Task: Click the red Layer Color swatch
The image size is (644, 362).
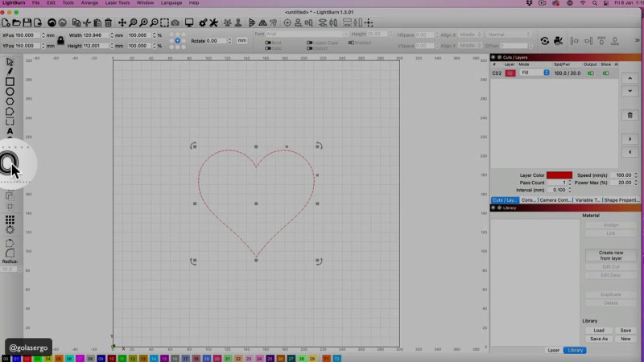Action: pyautogui.click(x=559, y=175)
